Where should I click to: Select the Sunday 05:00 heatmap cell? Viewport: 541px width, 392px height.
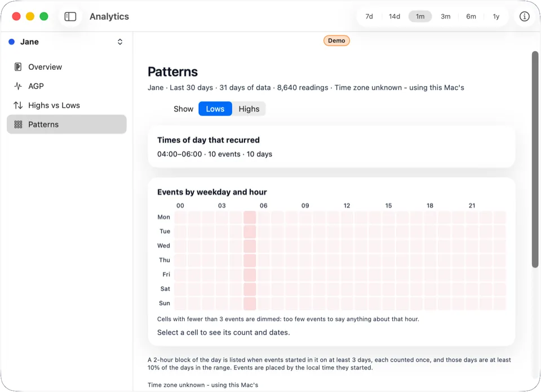click(x=250, y=304)
